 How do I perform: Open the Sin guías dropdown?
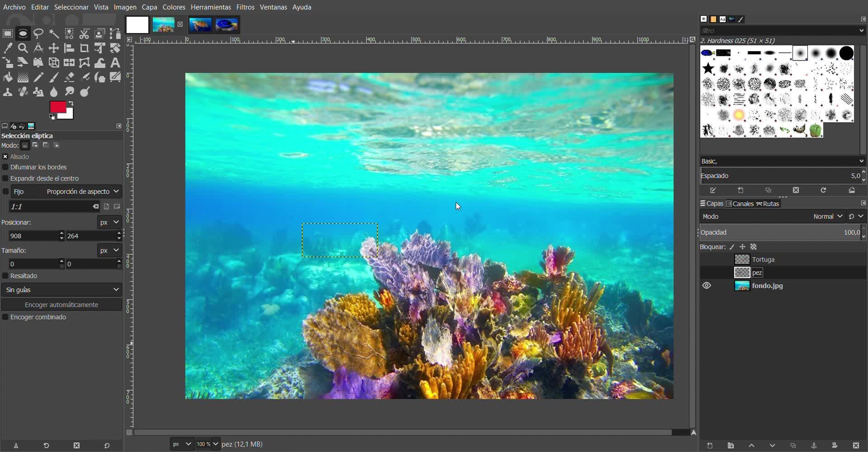61,290
